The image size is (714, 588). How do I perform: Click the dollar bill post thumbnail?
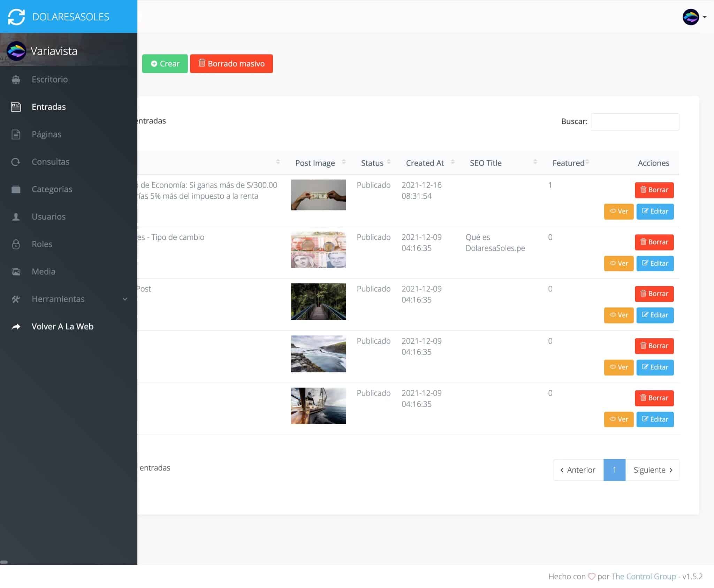[318, 195]
